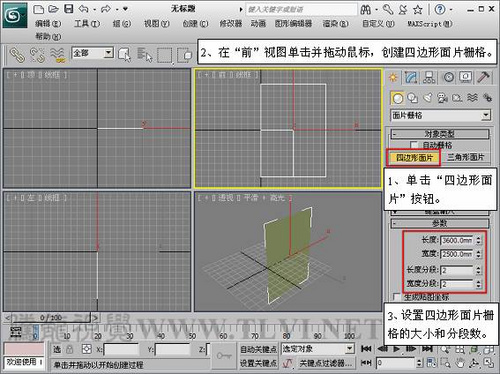Open the Display command panel tab
Viewport: 500px width, 374px height.
click(x=466, y=77)
